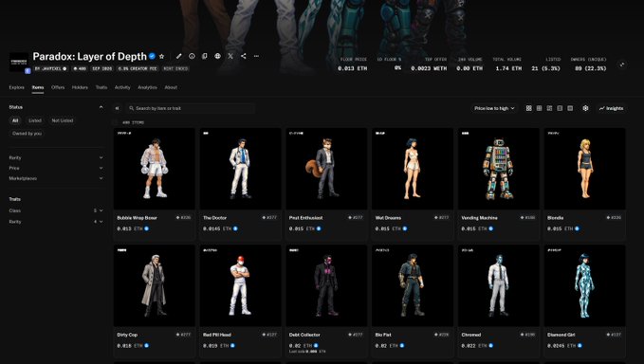Open the Red Pill Head thumbnail

tap(241, 285)
